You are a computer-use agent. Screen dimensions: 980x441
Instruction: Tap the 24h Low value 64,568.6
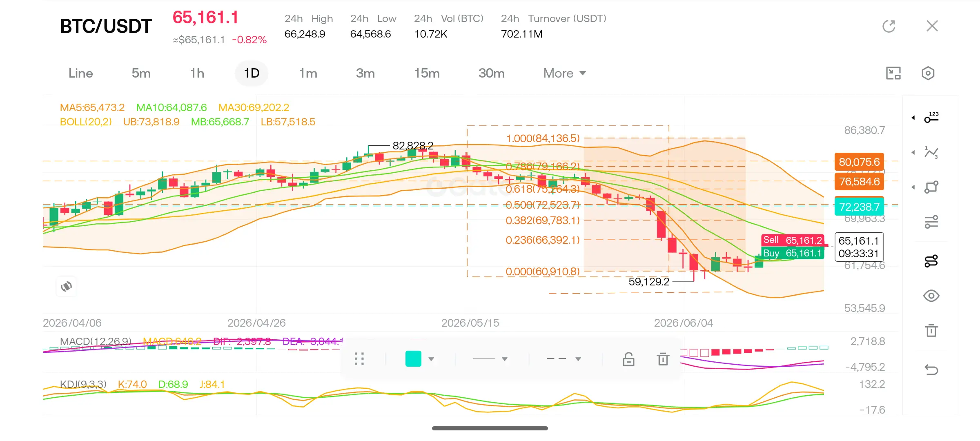pos(371,34)
